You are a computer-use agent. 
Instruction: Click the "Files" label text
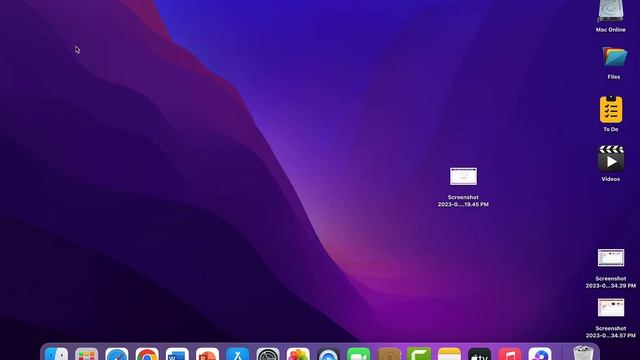(614, 77)
